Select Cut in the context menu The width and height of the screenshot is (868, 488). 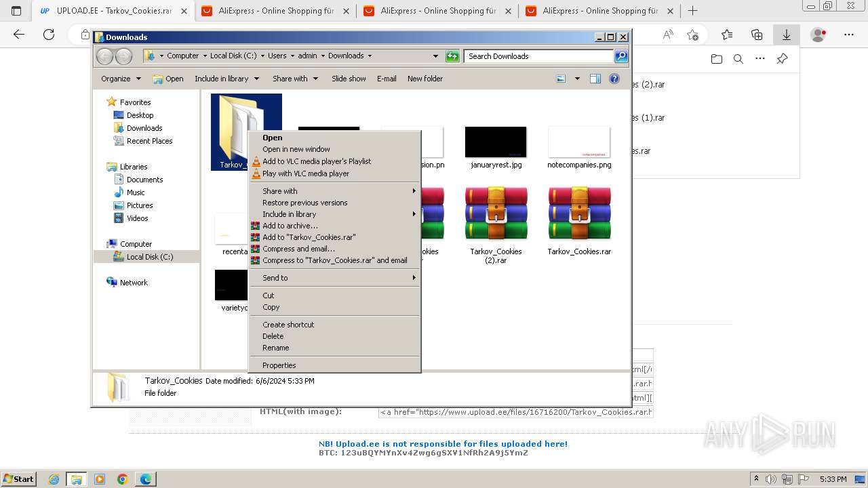335,296
